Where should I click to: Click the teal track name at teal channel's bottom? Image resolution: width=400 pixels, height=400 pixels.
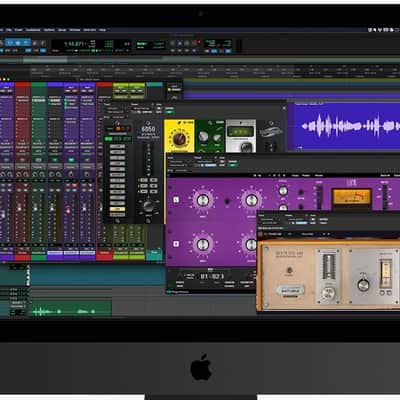click(x=154, y=252)
